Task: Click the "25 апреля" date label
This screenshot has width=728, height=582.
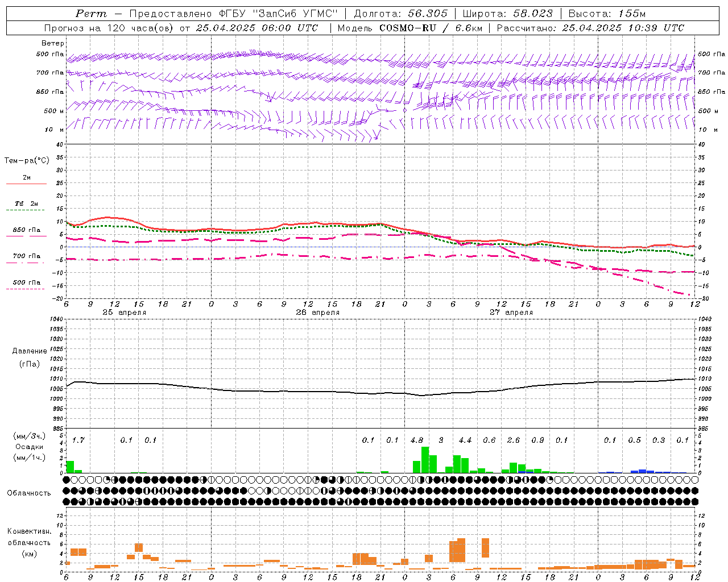Action: [124, 313]
